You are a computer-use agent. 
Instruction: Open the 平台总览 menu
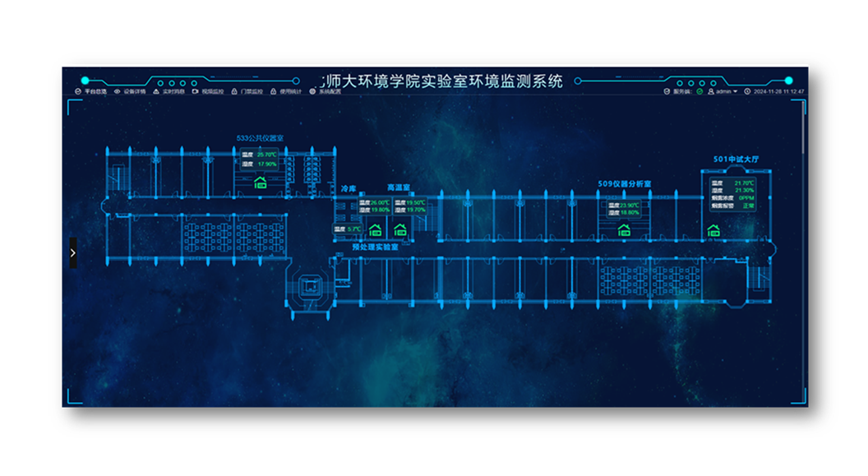(x=91, y=91)
